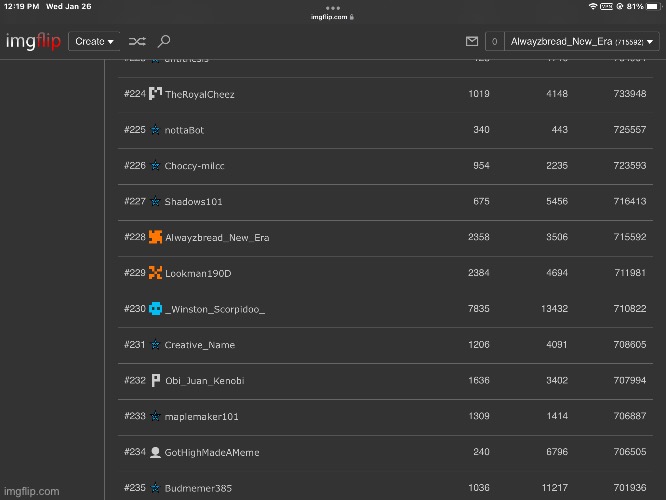Open the mail inbox envelope icon
Image resolution: width=666 pixels, height=500 pixels.
click(x=471, y=41)
